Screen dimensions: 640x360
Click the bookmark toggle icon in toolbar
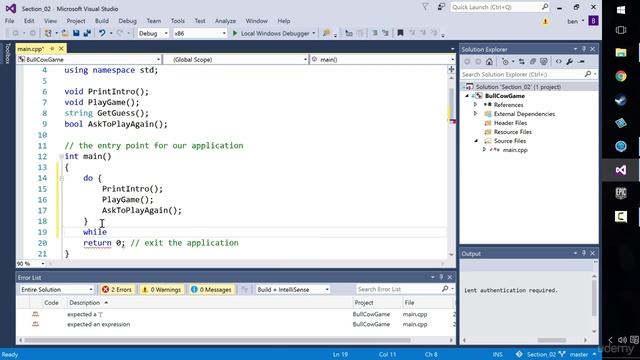(x=400, y=33)
